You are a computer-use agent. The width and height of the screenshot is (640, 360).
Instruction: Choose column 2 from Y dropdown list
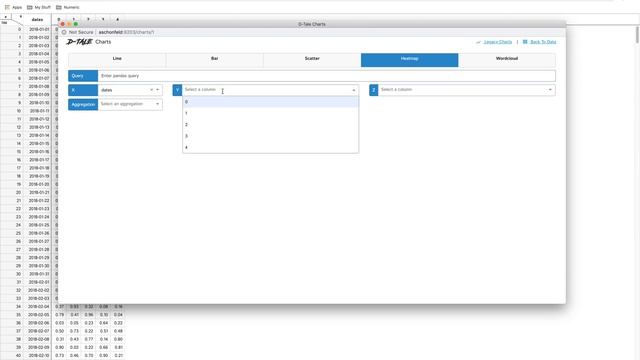[x=271, y=124]
